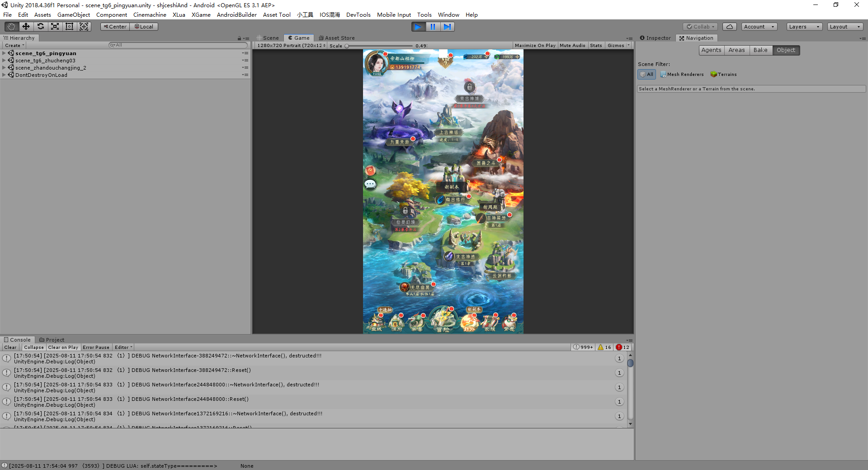Switch to the Asset Store tab
The height and width of the screenshot is (470, 868).
[x=337, y=38]
